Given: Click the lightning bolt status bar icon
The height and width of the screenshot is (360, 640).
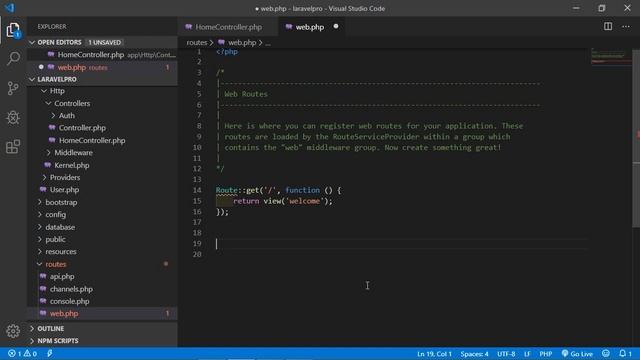Looking at the screenshot, I should coord(50,353).
